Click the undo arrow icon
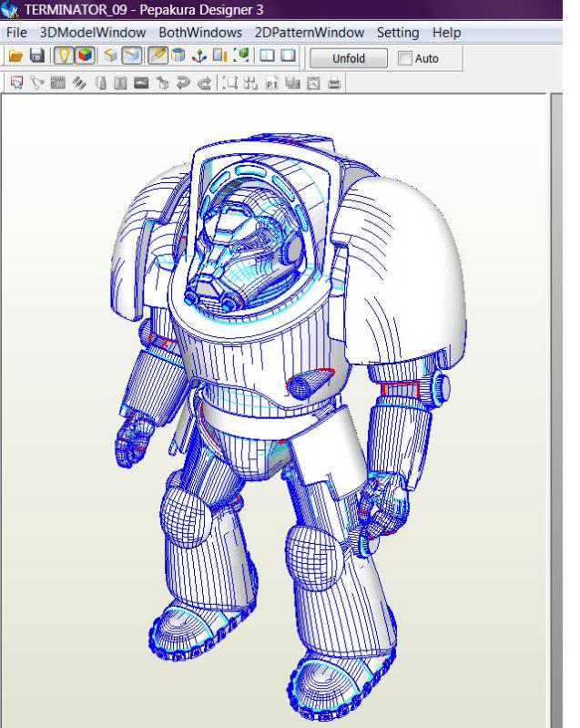 click(x=183, y=83)
